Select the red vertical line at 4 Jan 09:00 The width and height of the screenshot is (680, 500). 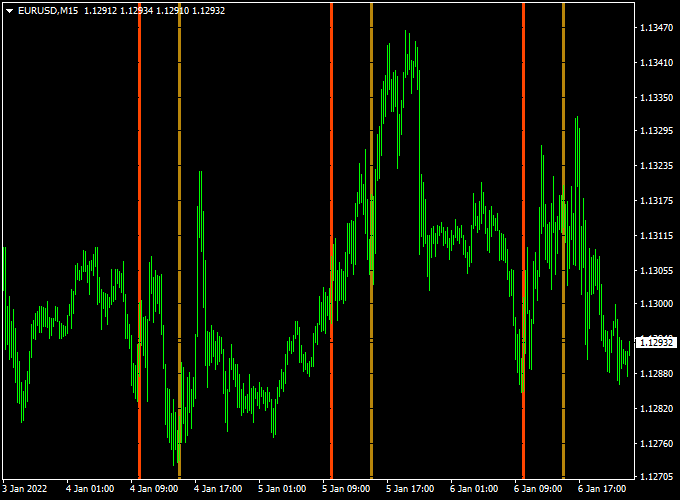[x=139, y=241]
